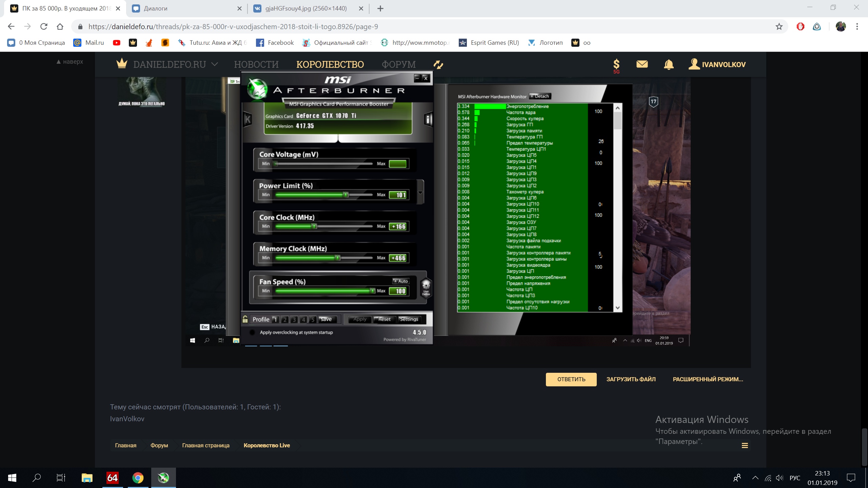Open a new browser tab with plus
868x488 pixels.
click(x=380, y=8)
